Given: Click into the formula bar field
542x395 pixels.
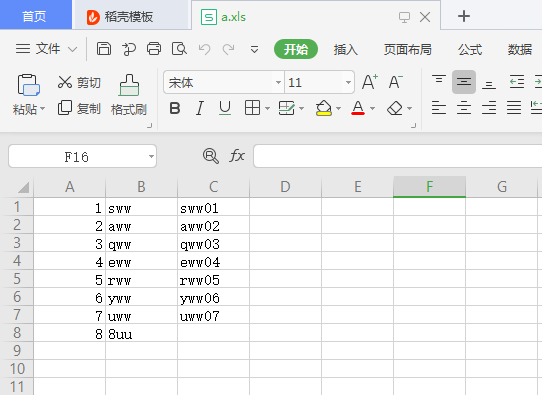Looking at the screenshot, I should coord(398,156).
